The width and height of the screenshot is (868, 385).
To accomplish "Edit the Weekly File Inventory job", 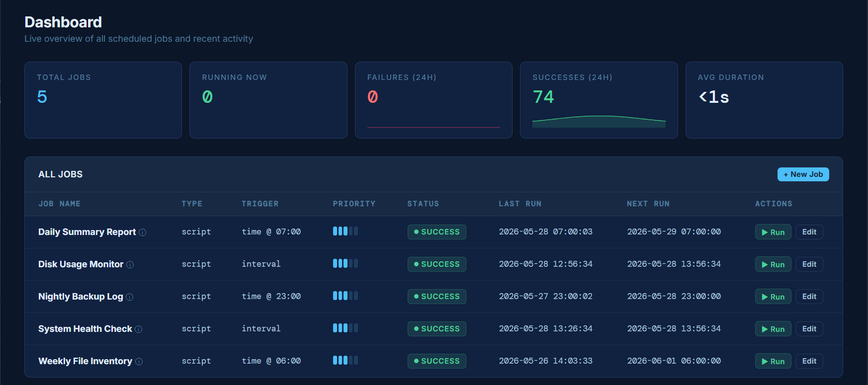I will point(809,361).
